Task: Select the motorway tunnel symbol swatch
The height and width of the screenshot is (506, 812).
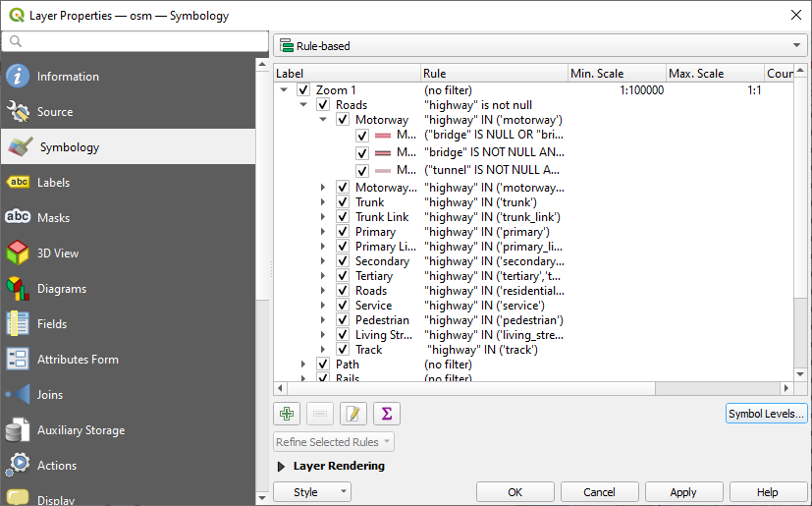Action: coord(383,171)
